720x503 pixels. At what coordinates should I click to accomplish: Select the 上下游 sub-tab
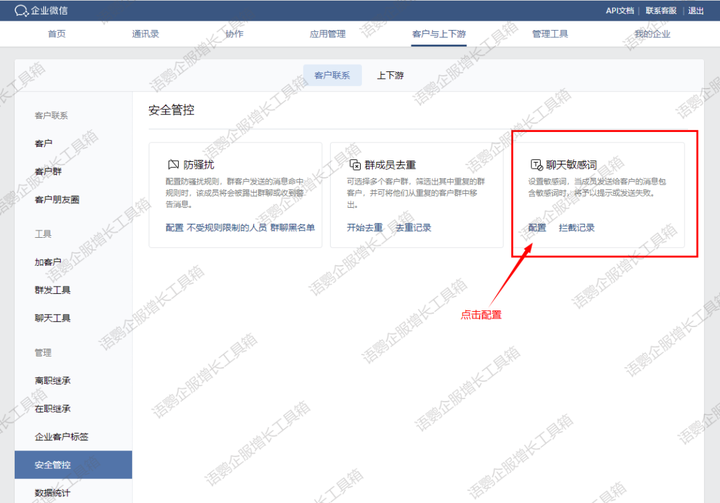(x=390, y=75)
